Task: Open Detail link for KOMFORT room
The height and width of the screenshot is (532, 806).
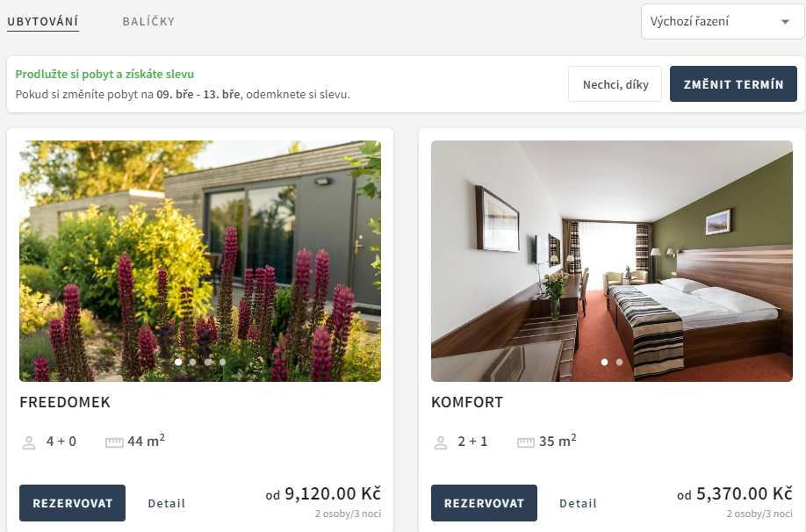Action: [x=579, y=503]
